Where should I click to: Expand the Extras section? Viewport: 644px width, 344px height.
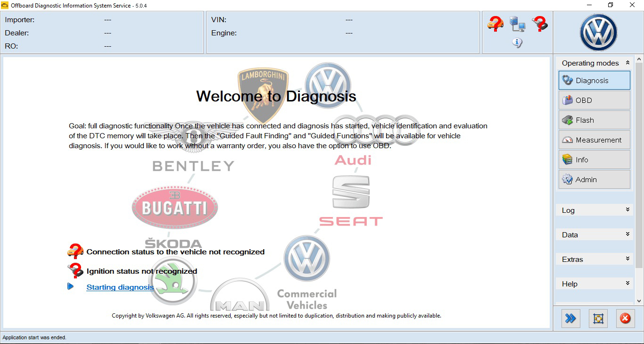pyautogui.click(x=627, y=259)
